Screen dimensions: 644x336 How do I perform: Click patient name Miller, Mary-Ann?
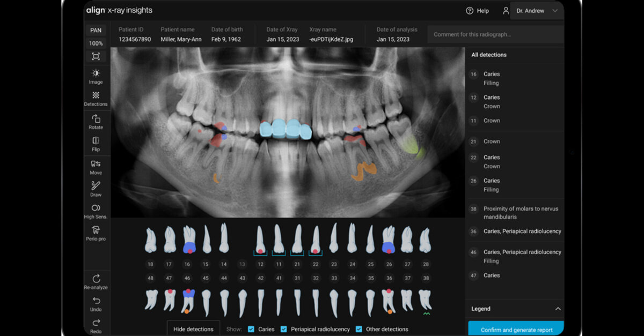tap(181, 39)
